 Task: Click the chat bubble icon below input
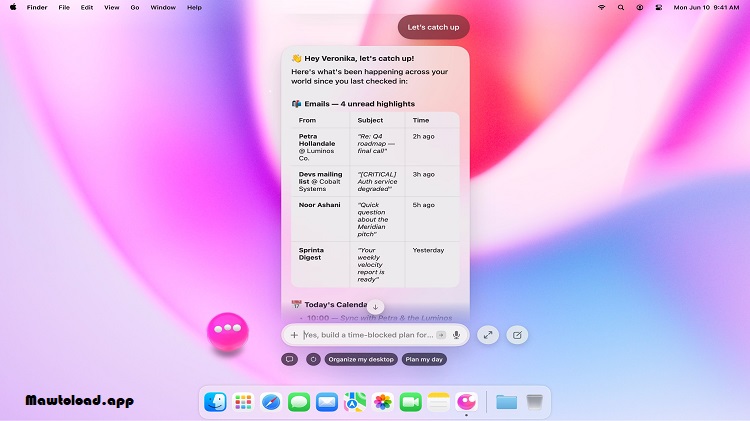289,359
